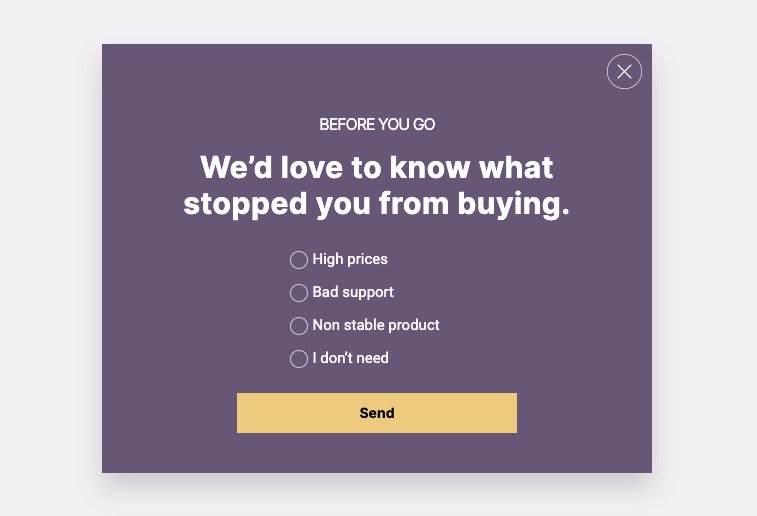The width and height of the screenshot is (757, 516).
Task: Click the BEFORE YOU GO subtitle
Action: (x=377, y=125)
